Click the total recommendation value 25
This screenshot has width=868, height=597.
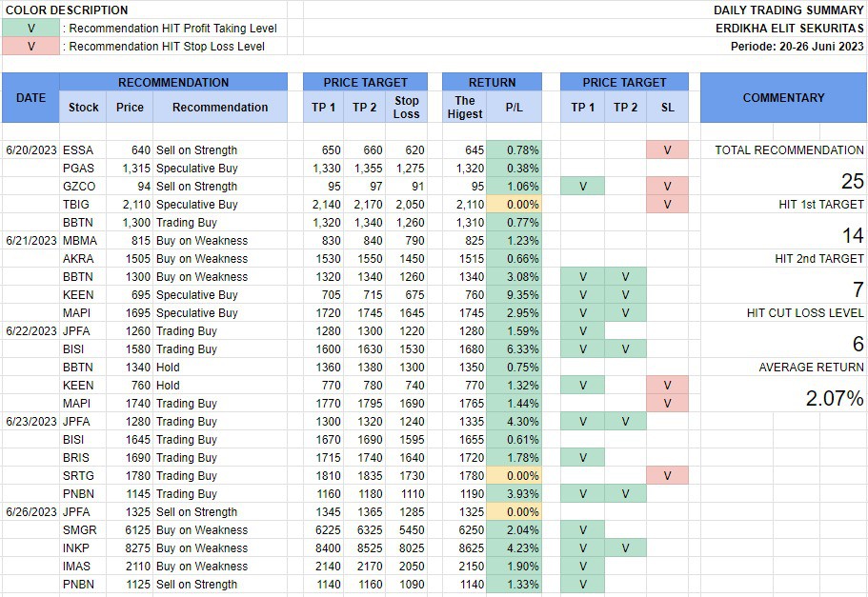pyautogui.click(x=852, y=182)
